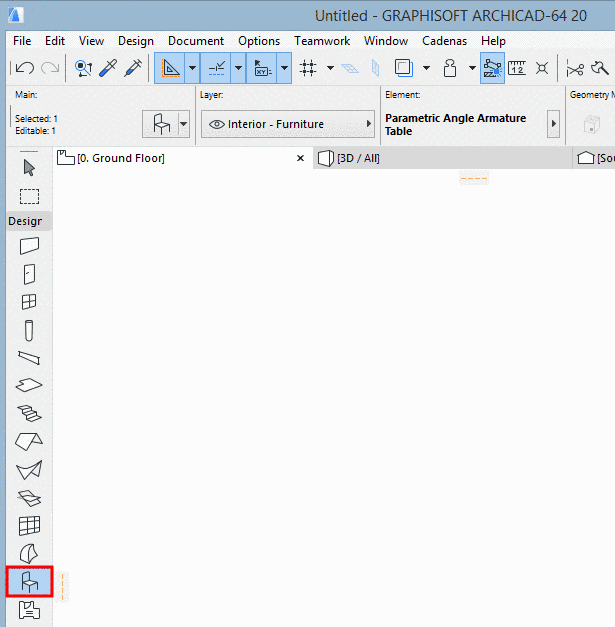Select the Window tool
The image size is (615, 627).
pos(29,302)
